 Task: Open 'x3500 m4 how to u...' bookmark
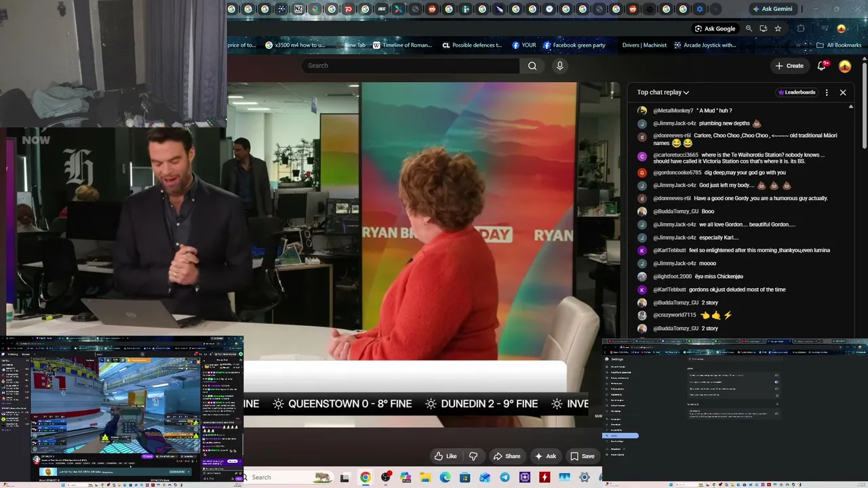tap(295, 45)
